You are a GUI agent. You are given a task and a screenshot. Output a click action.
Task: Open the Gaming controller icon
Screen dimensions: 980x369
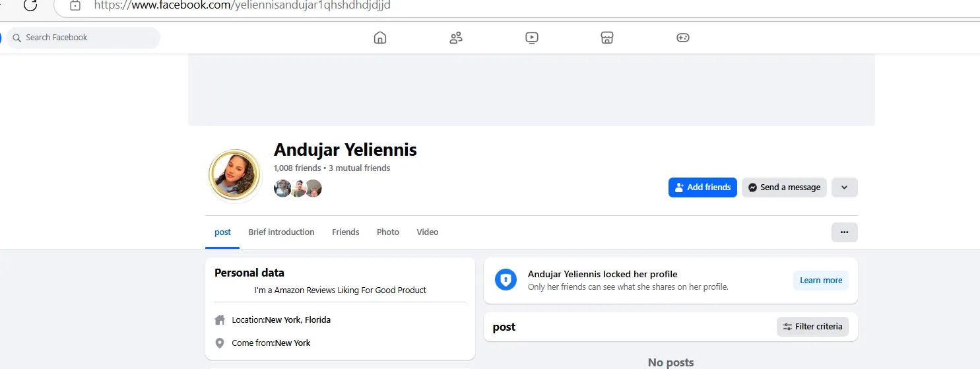click(683, 38)
